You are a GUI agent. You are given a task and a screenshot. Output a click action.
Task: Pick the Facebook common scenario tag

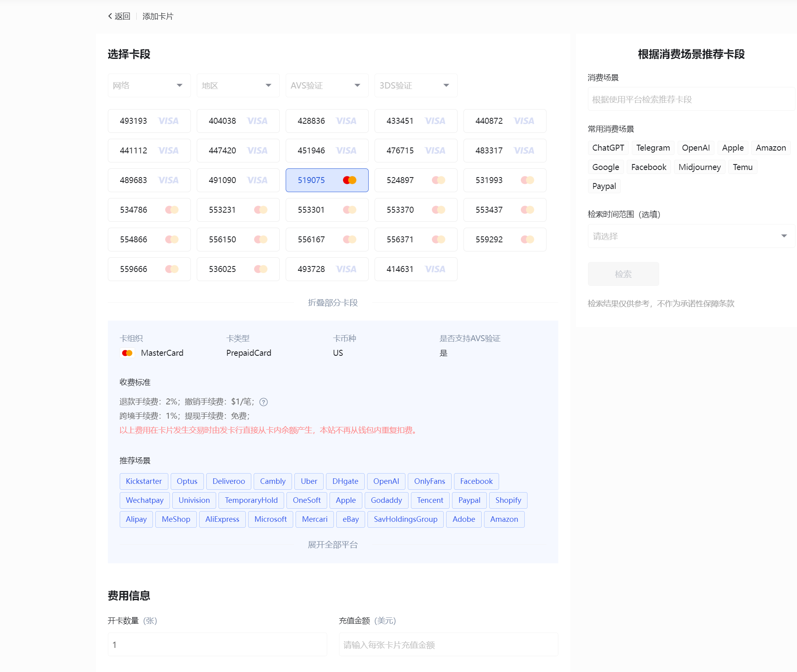pyautogui.click(x=648, y=167)
